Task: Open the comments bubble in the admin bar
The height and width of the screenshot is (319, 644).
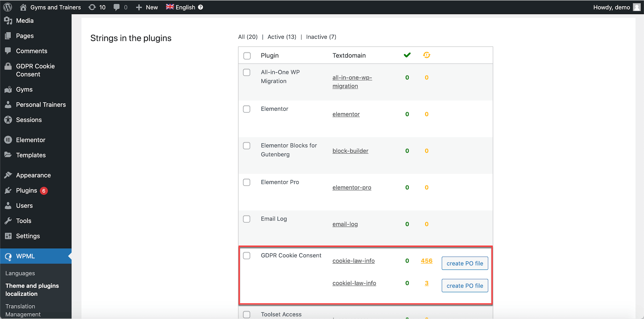Action: (117, 7)
